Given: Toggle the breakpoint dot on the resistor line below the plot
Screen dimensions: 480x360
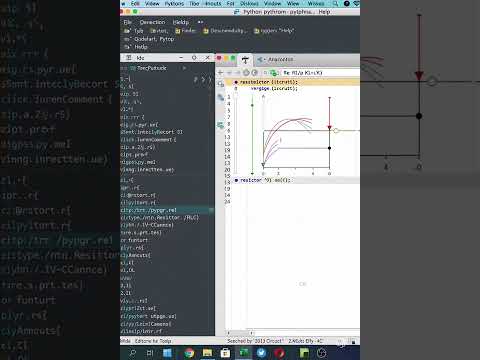Looking at the screenshot, I should [236, 180].
